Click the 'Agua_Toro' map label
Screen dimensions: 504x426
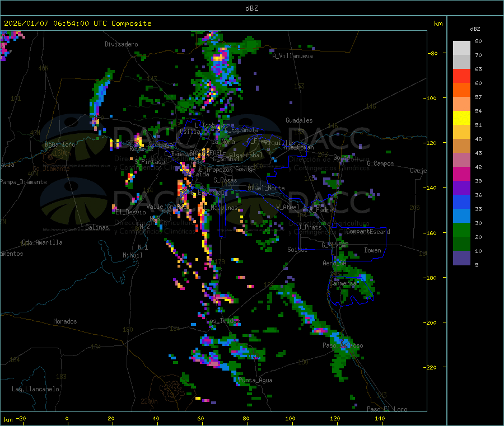[x=60, y=144]
